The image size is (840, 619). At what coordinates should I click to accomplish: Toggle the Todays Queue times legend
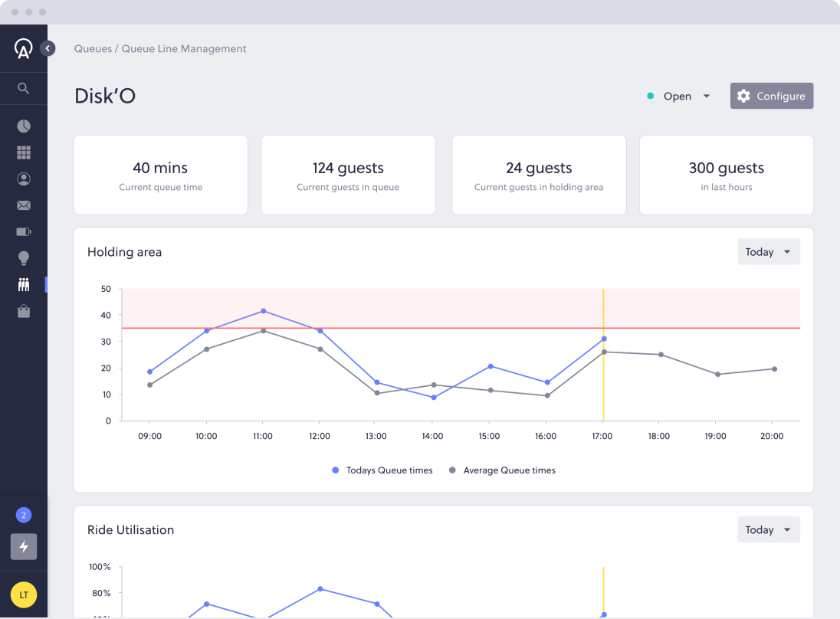pyautogui.click(x=382, y=470)
